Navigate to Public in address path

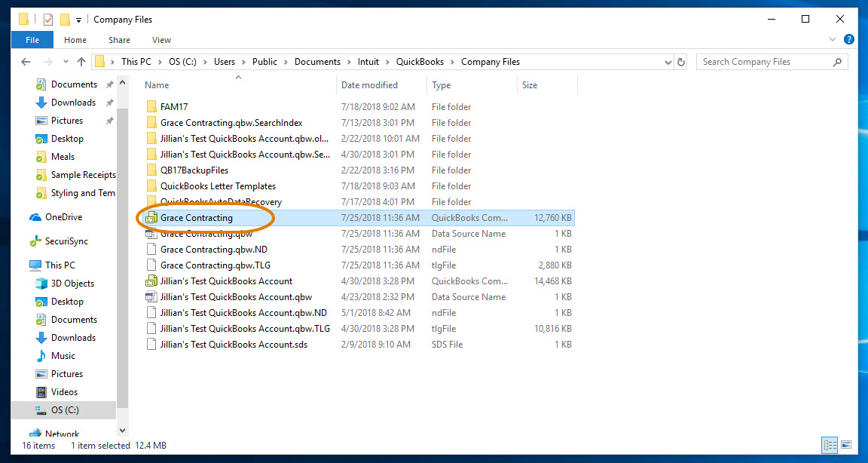pos(264,62)
